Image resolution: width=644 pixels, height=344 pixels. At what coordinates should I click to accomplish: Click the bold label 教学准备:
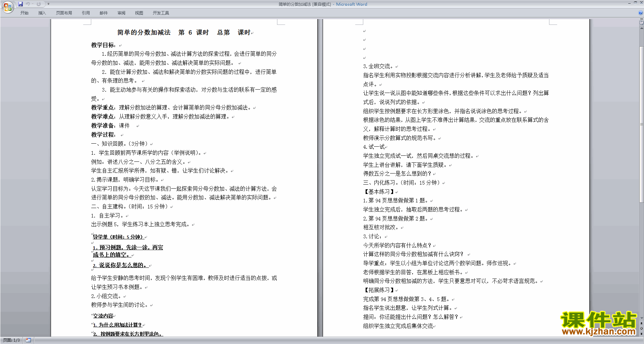[x=103, y=126]
